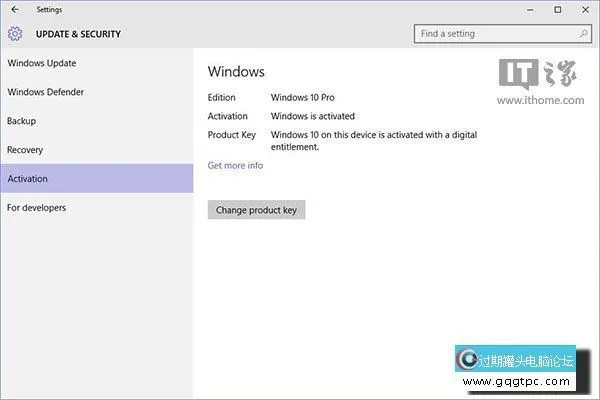Click the 'Windows 10 Pro' edition text
This screenshot has height=400, width=600.
pos(306,98)
